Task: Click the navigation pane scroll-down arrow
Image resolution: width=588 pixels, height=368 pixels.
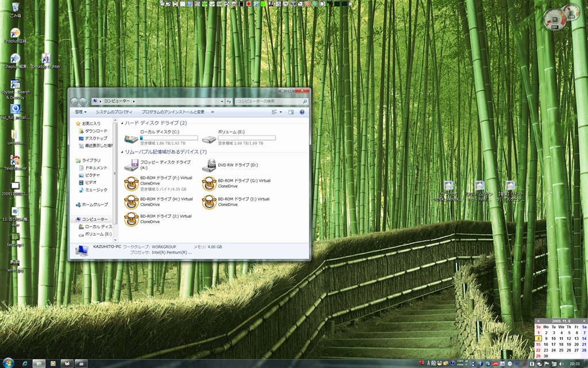Action: [115, 240]
